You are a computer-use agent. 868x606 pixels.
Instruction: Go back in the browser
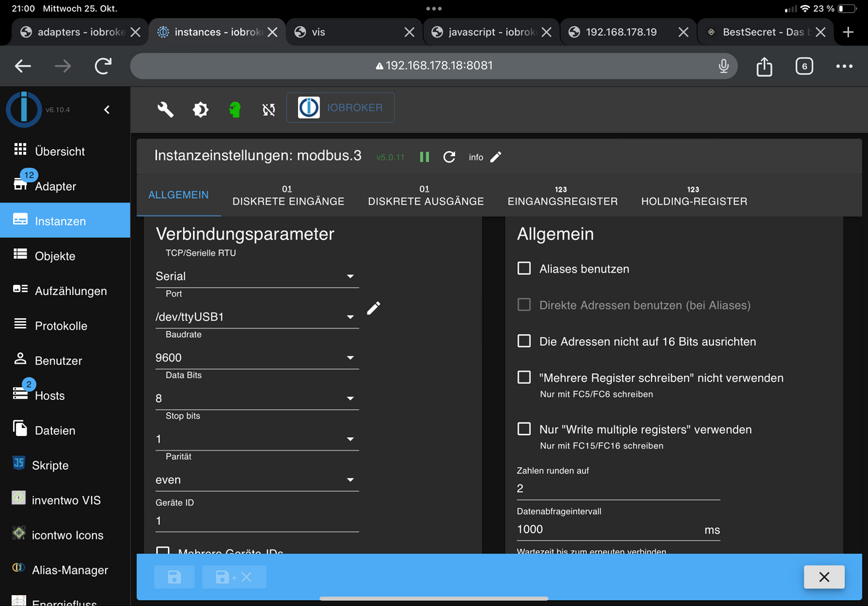23,66
